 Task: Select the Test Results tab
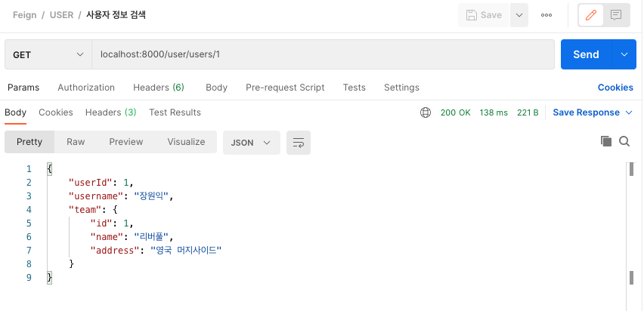(175, 112)
